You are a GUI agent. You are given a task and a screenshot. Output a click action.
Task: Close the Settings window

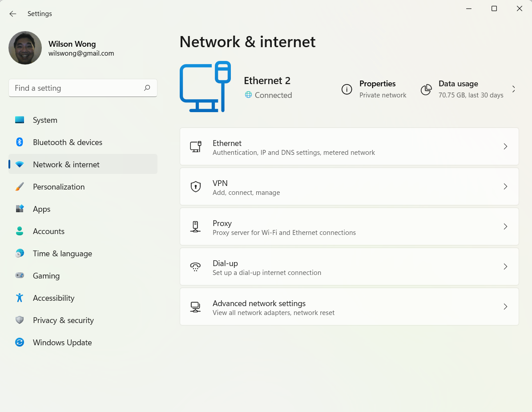pyautogui.click(x=520, y=8)
